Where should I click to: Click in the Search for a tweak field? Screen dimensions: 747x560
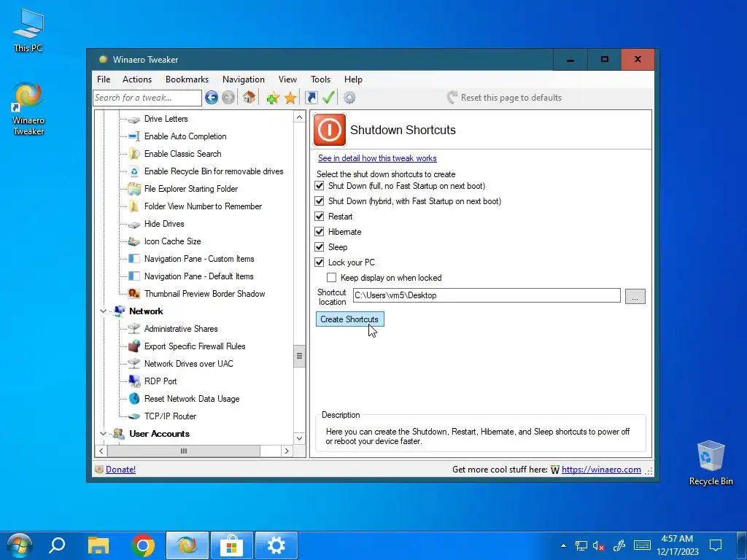pos(147,98)
